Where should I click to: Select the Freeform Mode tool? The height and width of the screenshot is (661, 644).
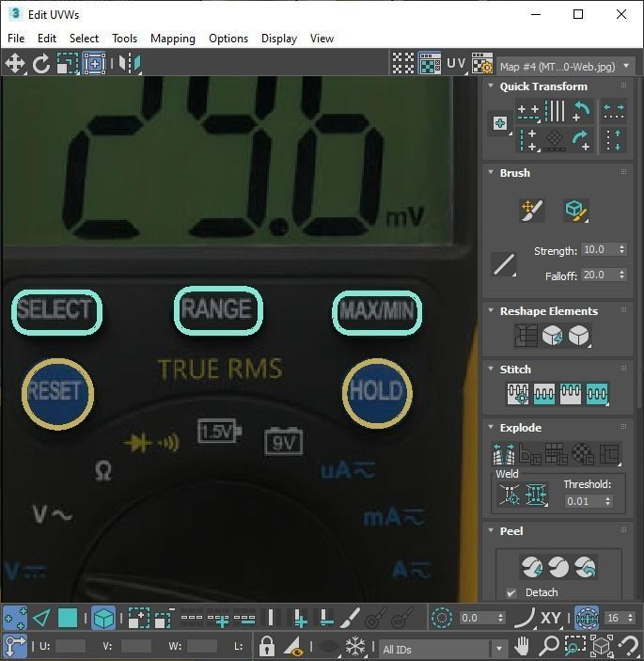coord(94,64)
